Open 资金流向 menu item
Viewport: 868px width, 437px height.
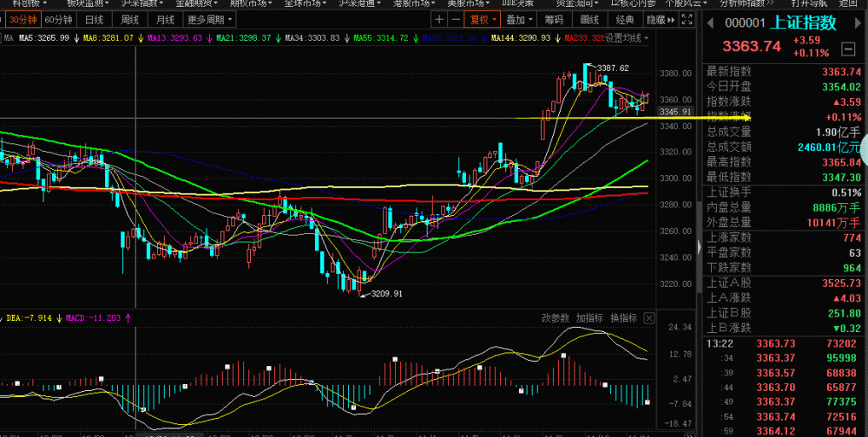point(577,3)
